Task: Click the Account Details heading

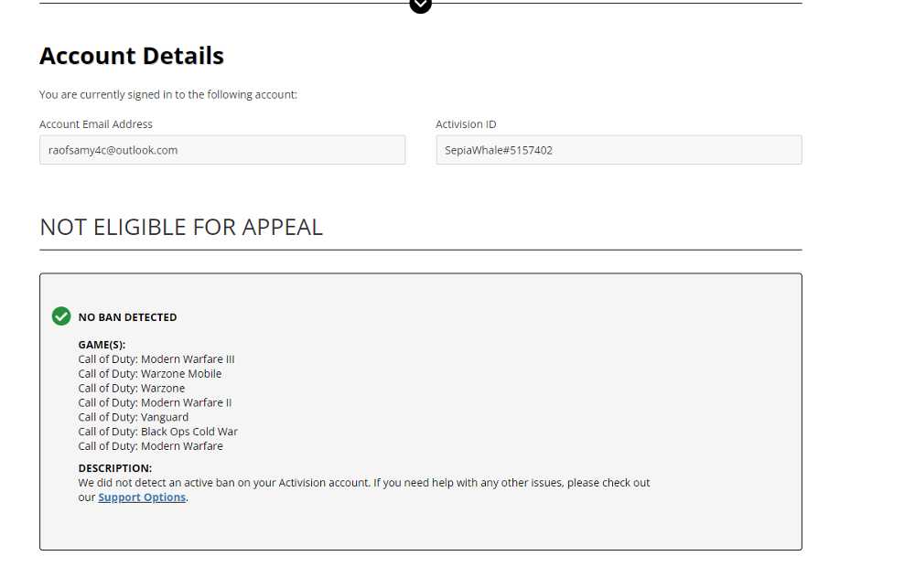Action: pos(132,56)
